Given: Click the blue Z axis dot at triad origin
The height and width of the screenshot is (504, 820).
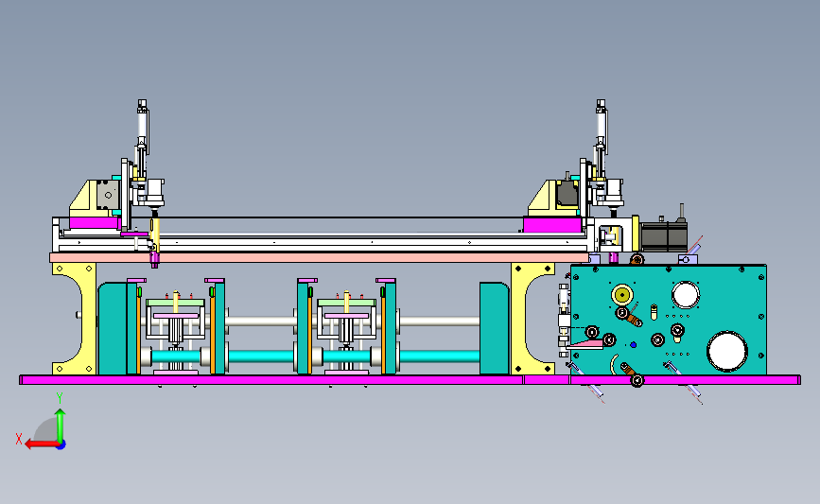Looking at the screenshot, I should click(61, 445).
